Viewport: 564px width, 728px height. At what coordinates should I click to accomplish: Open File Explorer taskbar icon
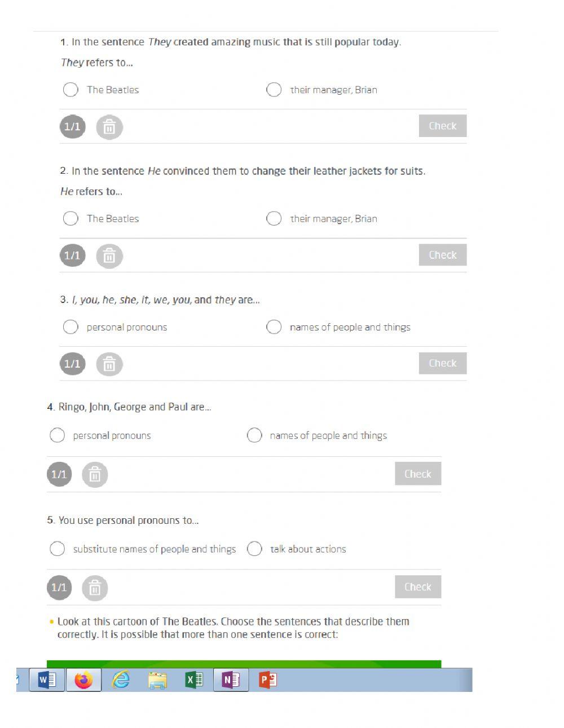pyautogui.click(x=157, y=681)
